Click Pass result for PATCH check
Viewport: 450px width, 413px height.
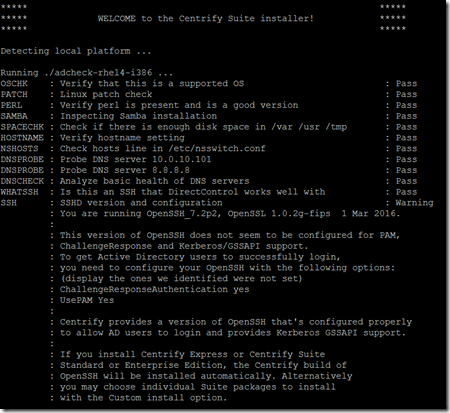[406, 94]
